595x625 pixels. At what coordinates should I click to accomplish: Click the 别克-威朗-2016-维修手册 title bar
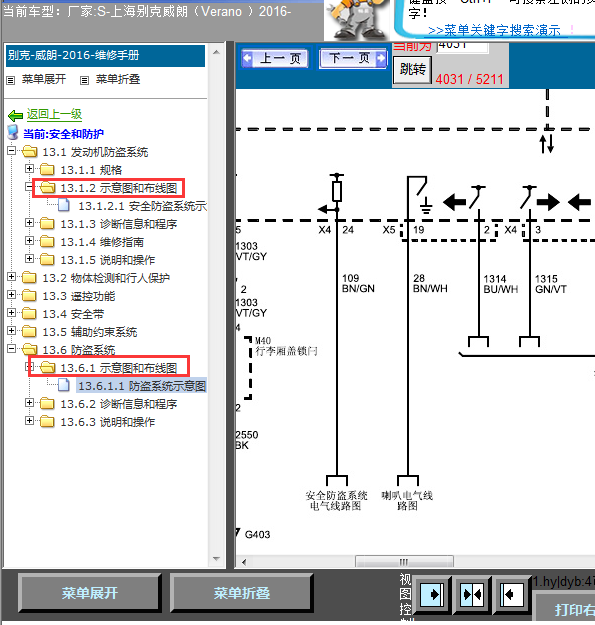[105, 56]
